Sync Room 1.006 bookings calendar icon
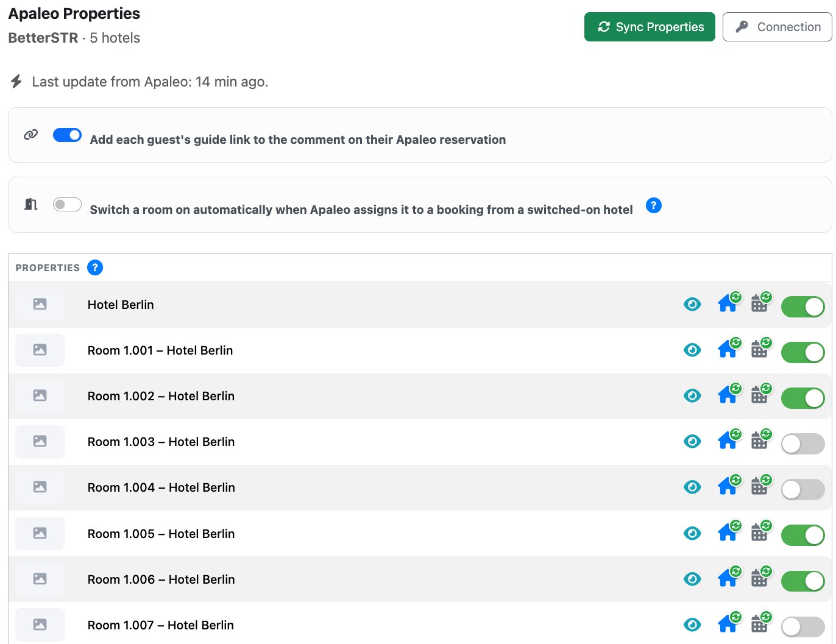Screen dimensions: 836x644 [761, 577]
